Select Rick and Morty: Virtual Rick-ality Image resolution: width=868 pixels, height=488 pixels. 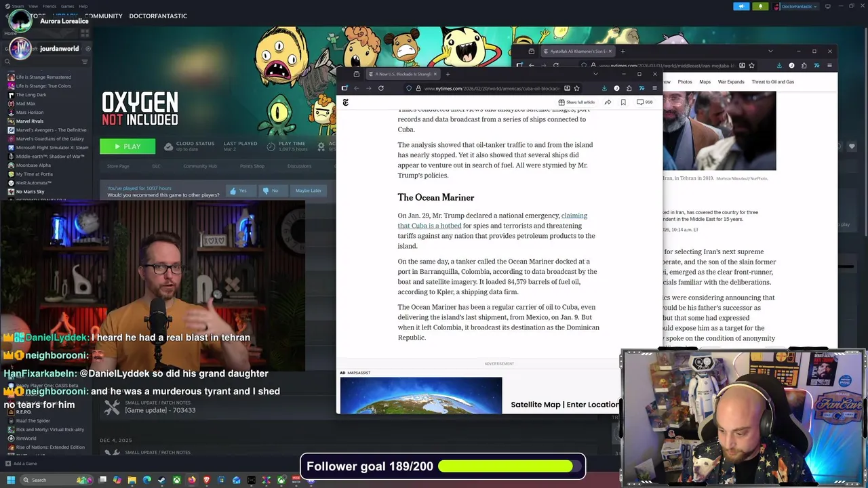pos(50,430)
